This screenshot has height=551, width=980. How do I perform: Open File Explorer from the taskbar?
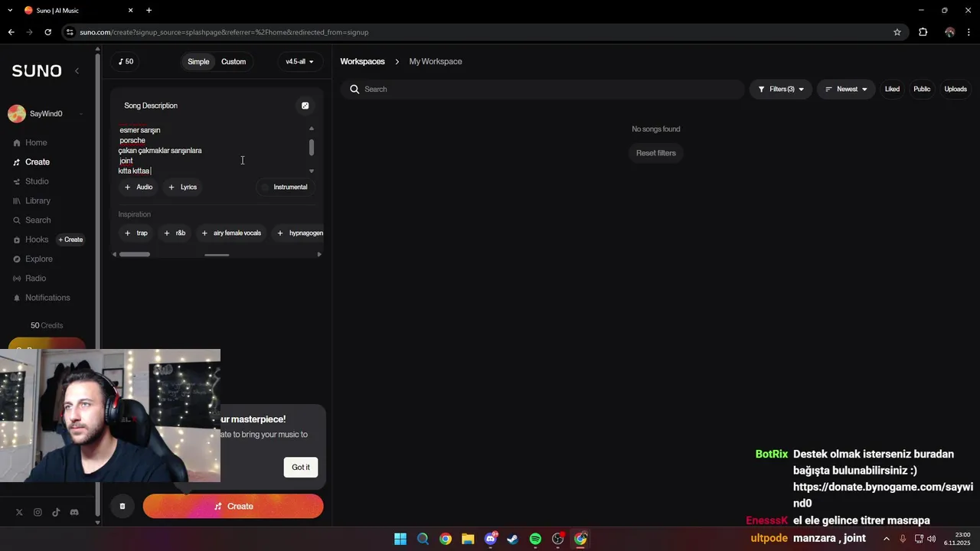(x=468, y=539)
